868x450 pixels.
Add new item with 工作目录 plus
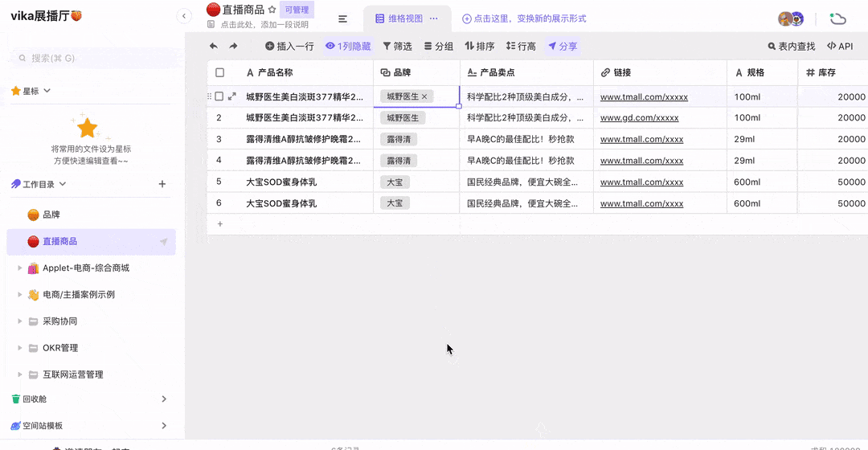162,184
